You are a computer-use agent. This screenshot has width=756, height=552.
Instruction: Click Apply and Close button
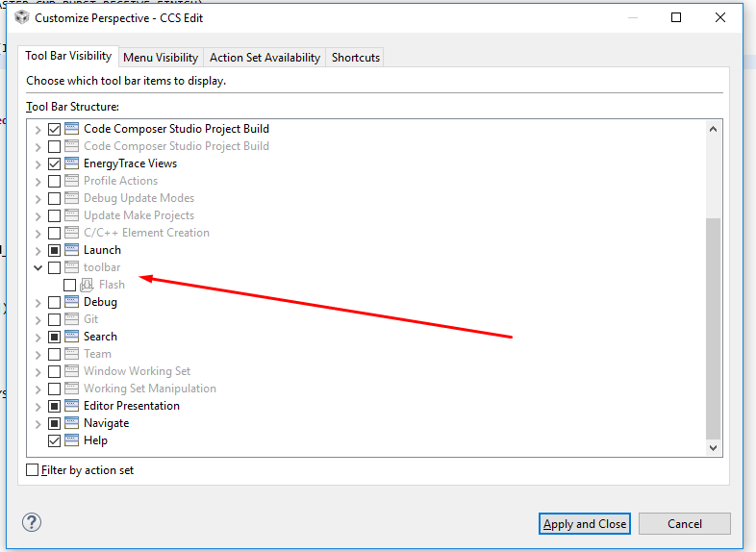pos(585,523)
